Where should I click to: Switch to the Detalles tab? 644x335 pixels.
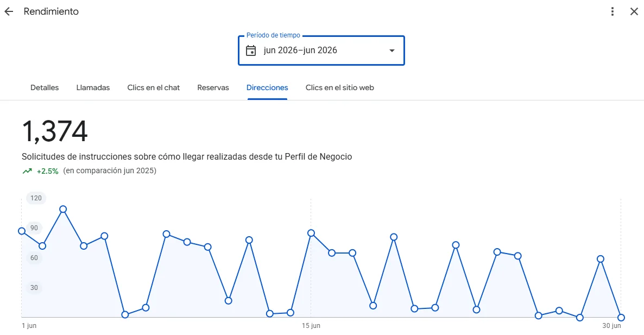pos(45,87)
